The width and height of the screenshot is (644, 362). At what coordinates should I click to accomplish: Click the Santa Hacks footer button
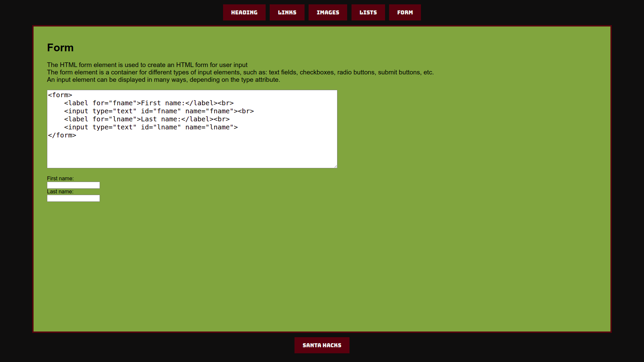322,345
